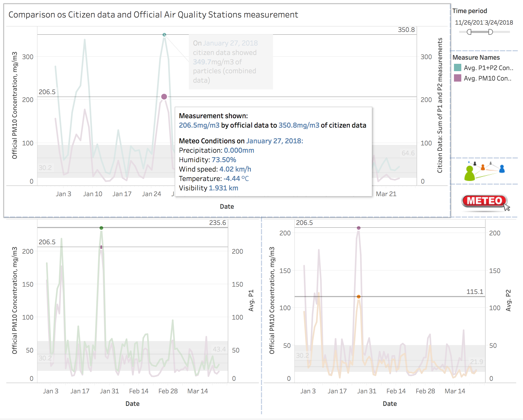Click the 235.6 reference label in P1 chart
523x420 pixels.
[218, 223]
